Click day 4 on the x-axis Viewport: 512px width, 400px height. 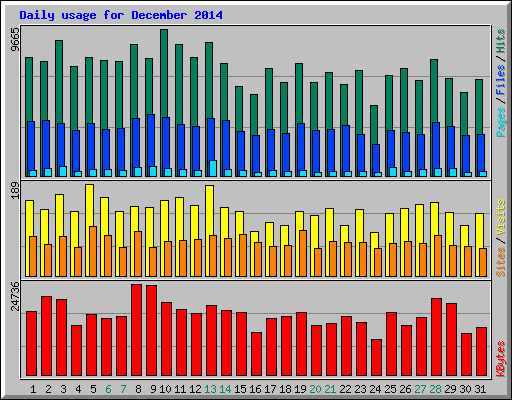click(78, 389)
